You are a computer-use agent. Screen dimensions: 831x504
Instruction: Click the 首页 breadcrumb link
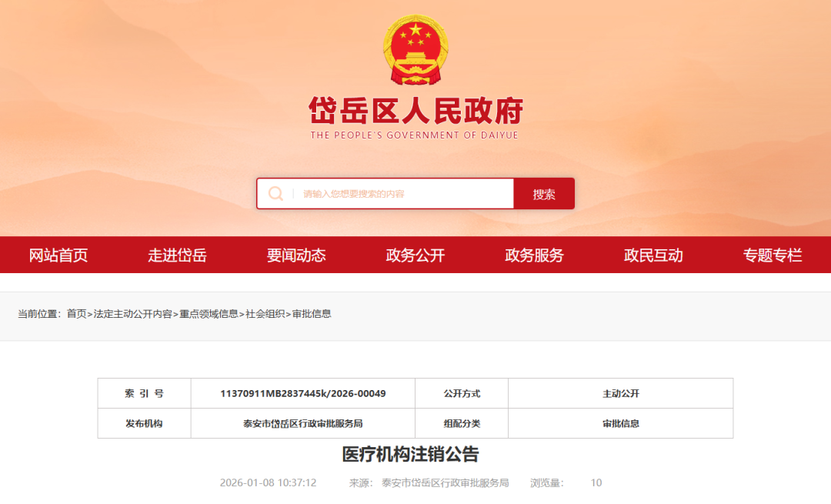pos(76,314)
